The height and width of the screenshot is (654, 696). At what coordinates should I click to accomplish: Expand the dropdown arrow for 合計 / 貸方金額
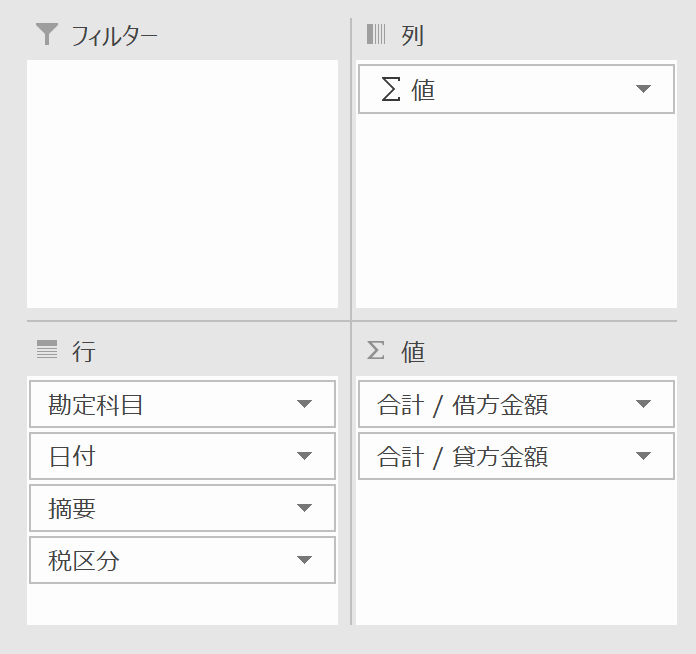[643, 456]
